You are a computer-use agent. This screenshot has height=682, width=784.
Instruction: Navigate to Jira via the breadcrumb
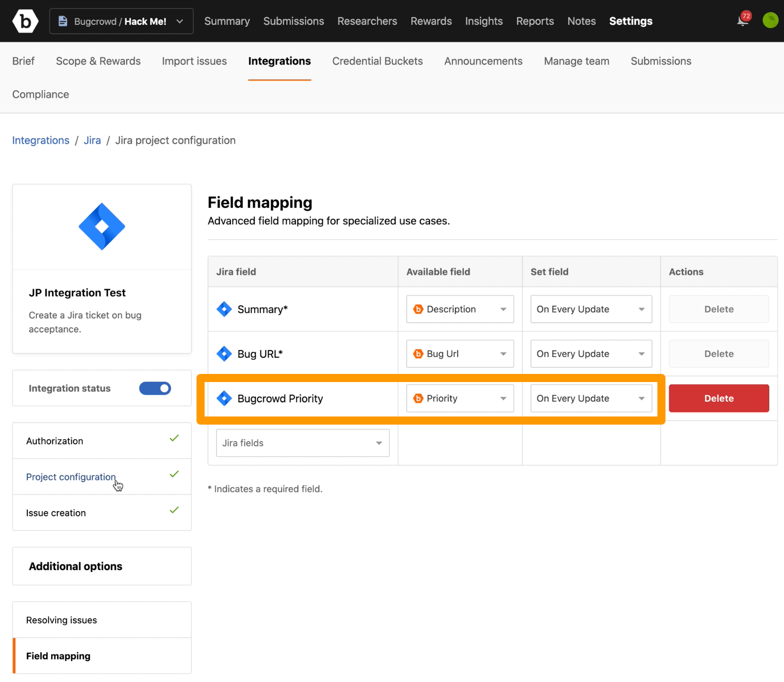(92, 140)
